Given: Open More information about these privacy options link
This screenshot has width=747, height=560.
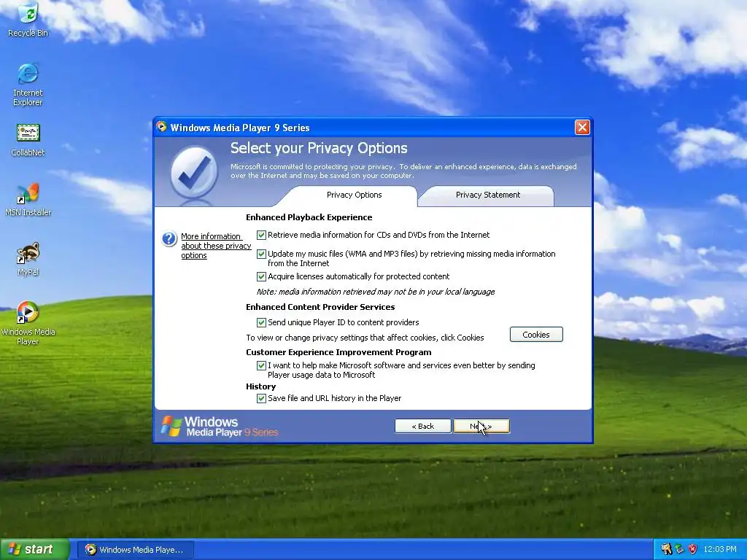Looking at the screenshot, I should coord(216,246).
